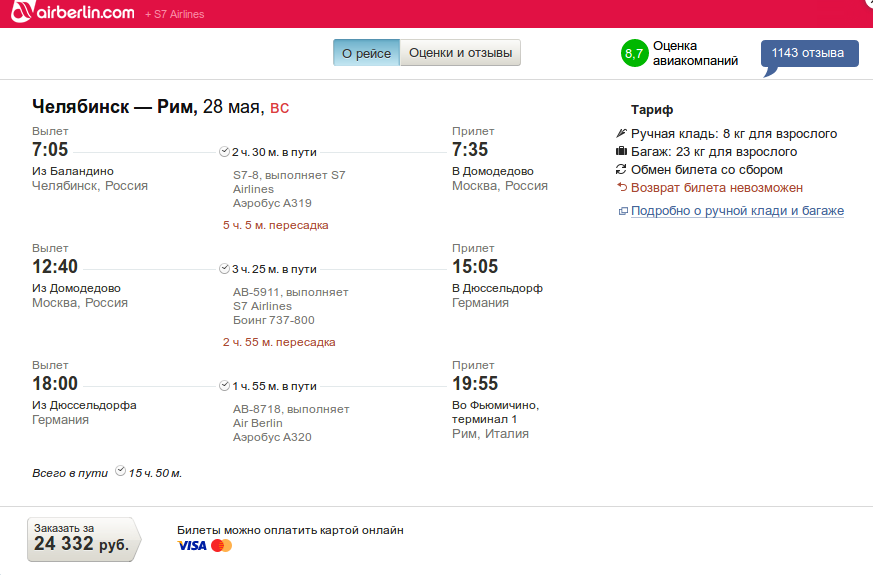Image resolution: width=873 pixels, height=575 pixels.
Task: Open the Оценки и отзывы tab
Action: pyautogui.click(x=460, y=53)
